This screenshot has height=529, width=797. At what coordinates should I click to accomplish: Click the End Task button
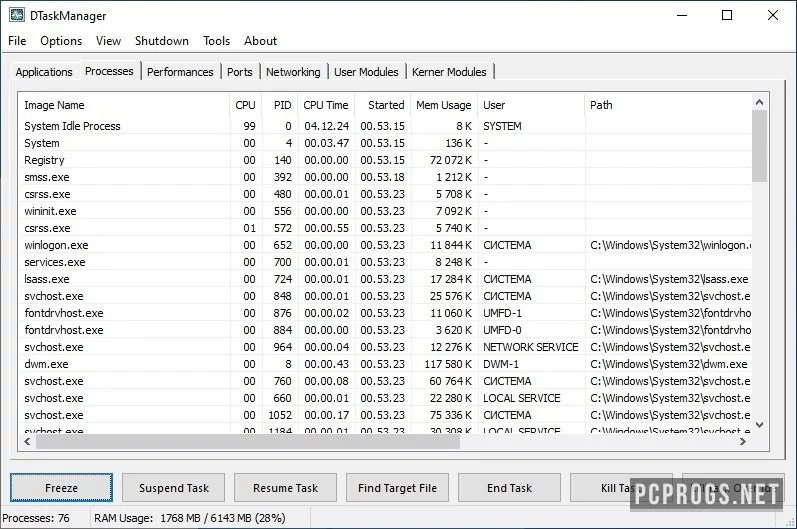pyautogui.click(x=509, y=488)
